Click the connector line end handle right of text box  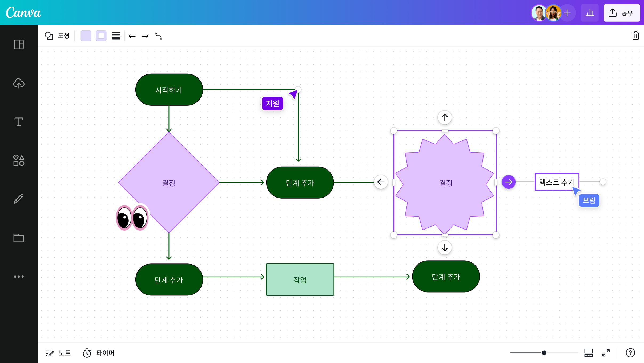(x=603, y=182)
